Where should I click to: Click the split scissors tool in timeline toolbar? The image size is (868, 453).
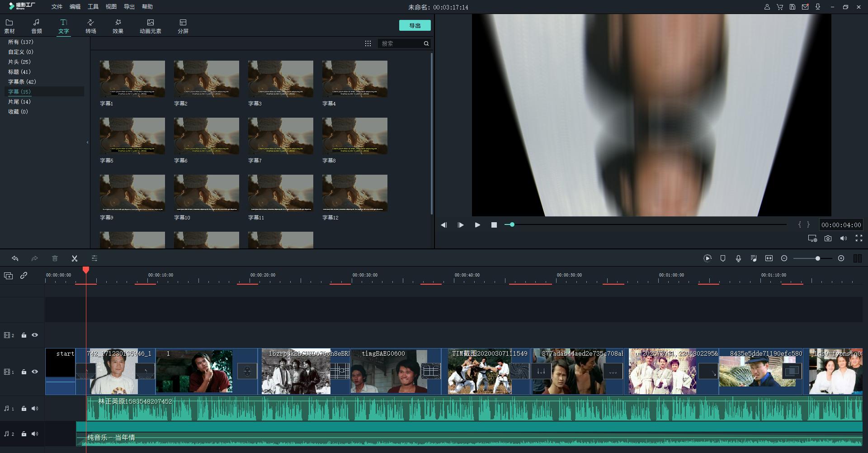tap(75, 258)
